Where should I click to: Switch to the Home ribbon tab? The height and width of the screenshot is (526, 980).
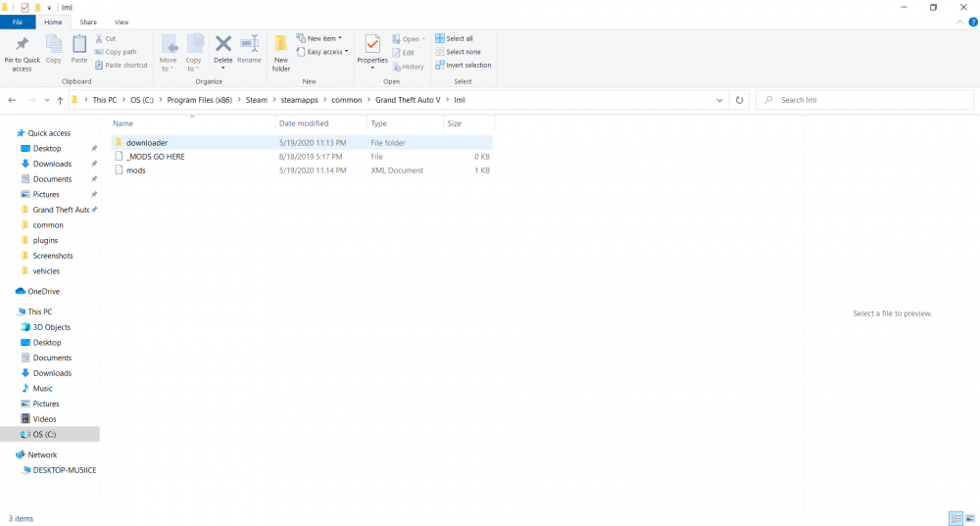tap(53, 22)
